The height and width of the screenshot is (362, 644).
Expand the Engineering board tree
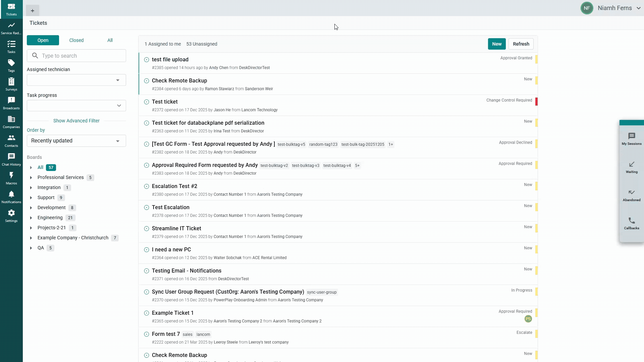point(31,218)
